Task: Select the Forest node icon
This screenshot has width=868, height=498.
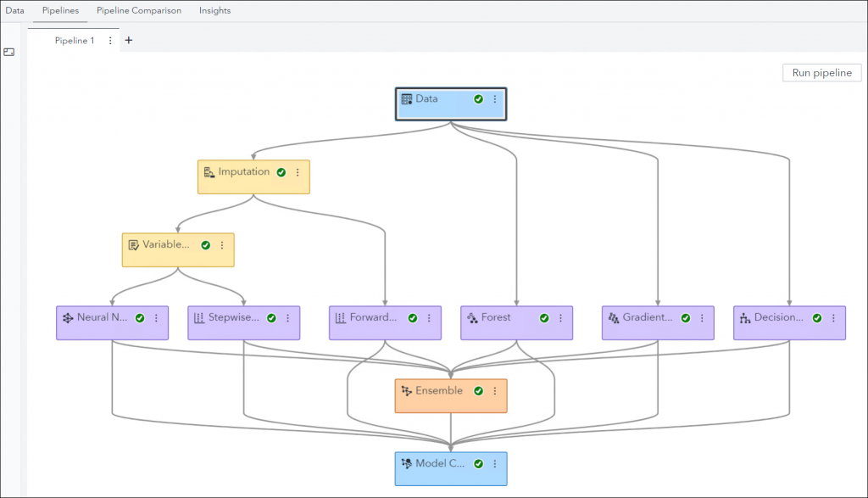Action: (471, 316)
